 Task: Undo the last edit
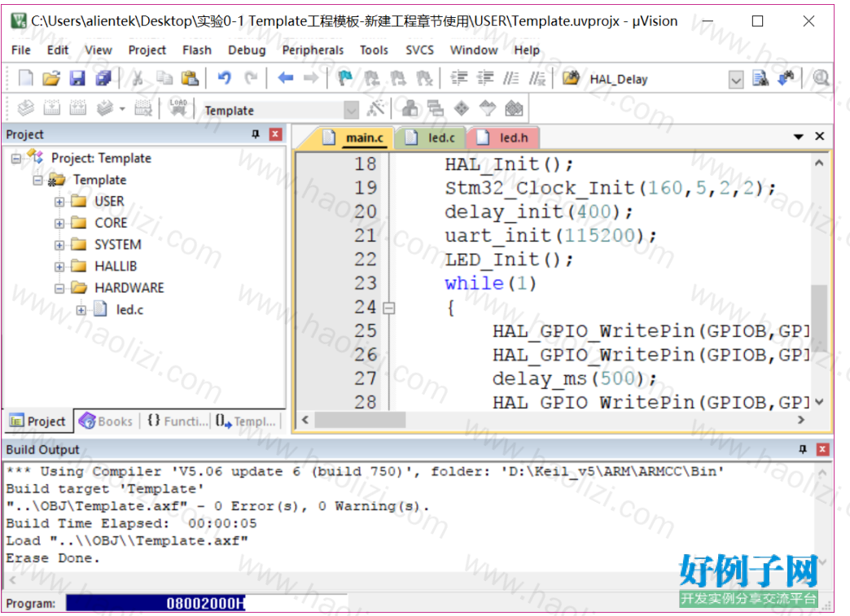224,78
